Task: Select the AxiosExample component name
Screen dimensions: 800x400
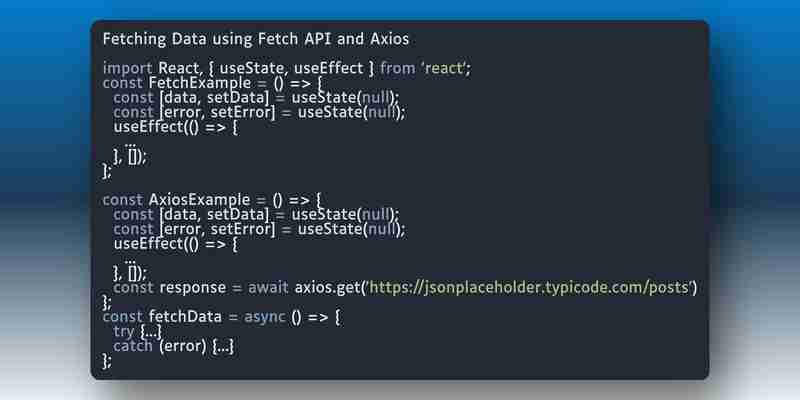Action: pyautogui.click(x=199, y=199)
